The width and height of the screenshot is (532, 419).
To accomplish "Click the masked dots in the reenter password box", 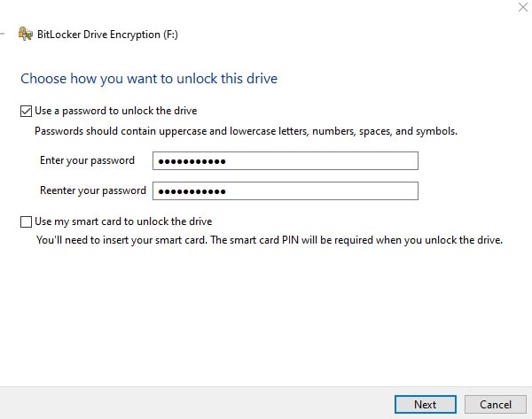I will coord(192,191).
